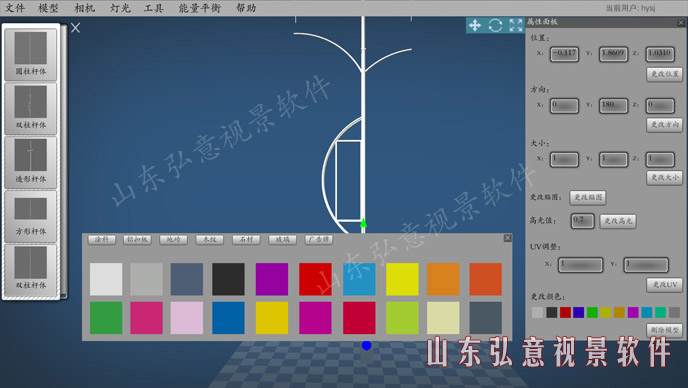The image size is (688, 388).
Task: Choose the red swatch under 更改颜色
Action: [x=565, y=313]
